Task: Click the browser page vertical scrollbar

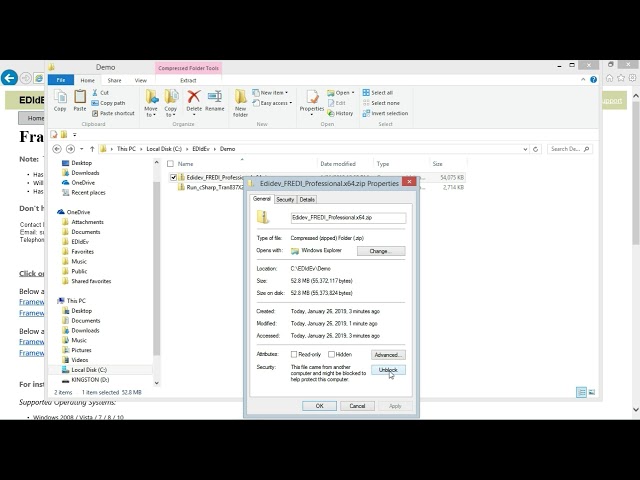Action: click(636, 171)
